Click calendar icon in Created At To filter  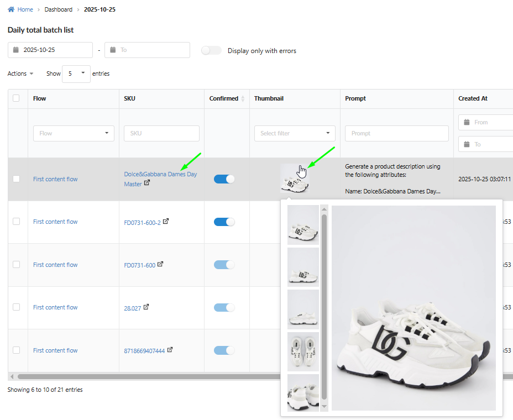[467, 144]
